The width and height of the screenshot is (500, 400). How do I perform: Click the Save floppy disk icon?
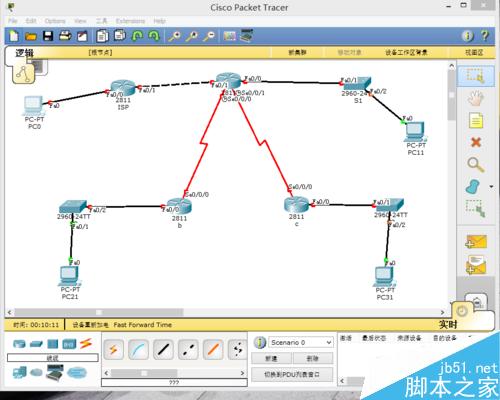48,36
